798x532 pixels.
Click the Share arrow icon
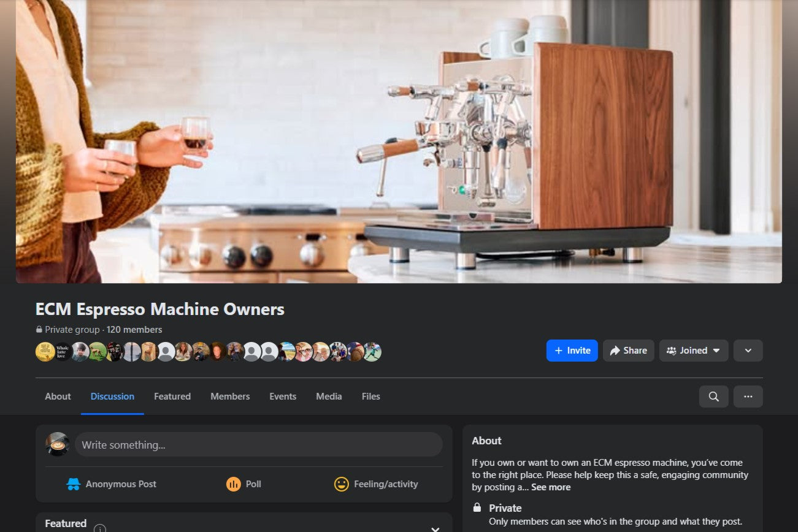[615, 350]
